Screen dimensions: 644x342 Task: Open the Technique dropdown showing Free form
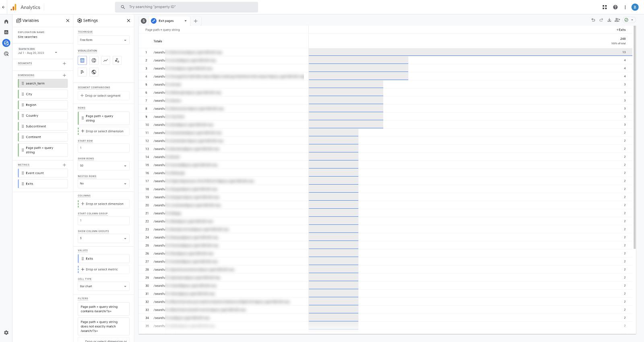click(x=103, y=40)
